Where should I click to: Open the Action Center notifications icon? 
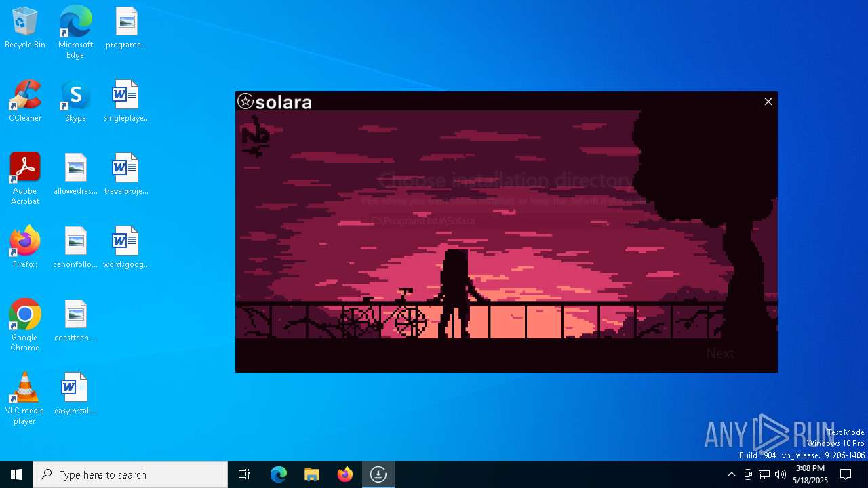pos(846,474)
